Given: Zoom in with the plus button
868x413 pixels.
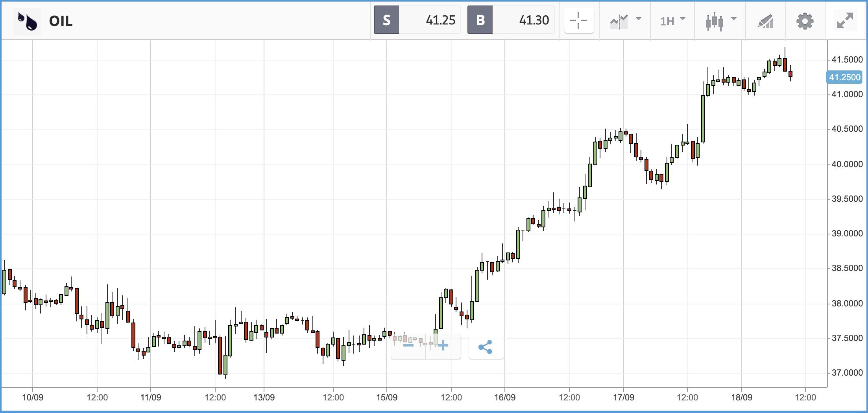Looking at the screenshot, I should point(443,346).
